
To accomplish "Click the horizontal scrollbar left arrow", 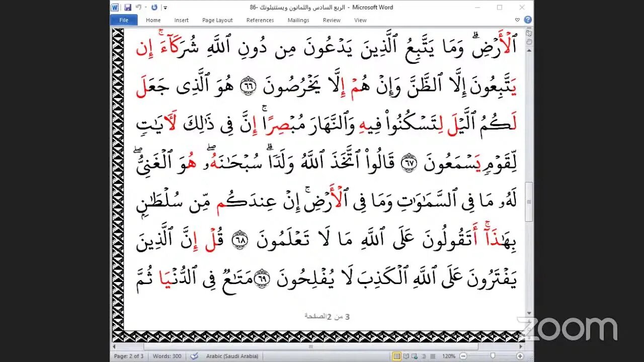I will (x=114, y=346).
